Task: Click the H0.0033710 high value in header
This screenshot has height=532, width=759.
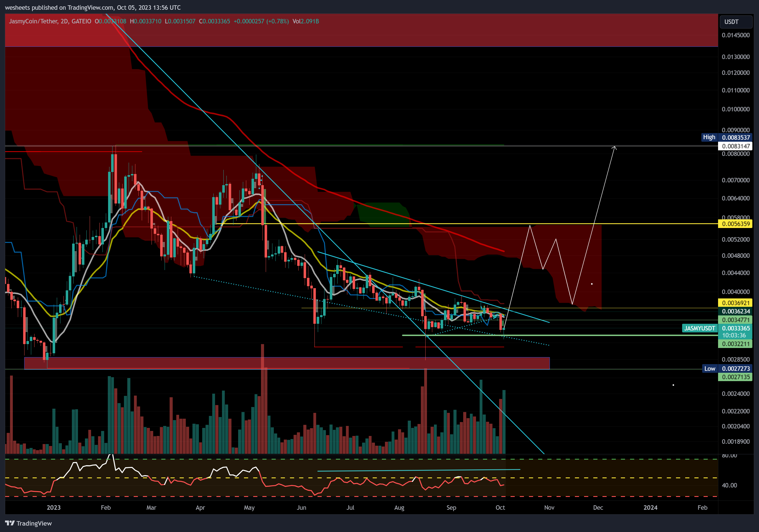Action: (x=145, y=21)
